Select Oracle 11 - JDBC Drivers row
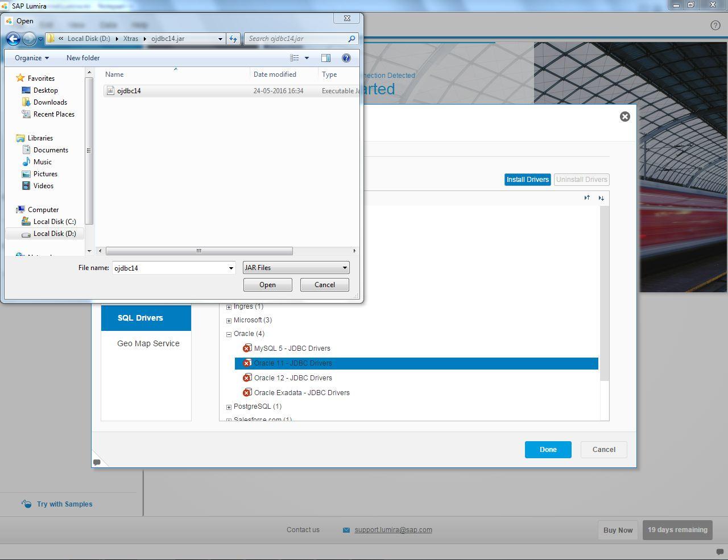The width and height of the screenshot is (728, 560). tap(416, 363)
